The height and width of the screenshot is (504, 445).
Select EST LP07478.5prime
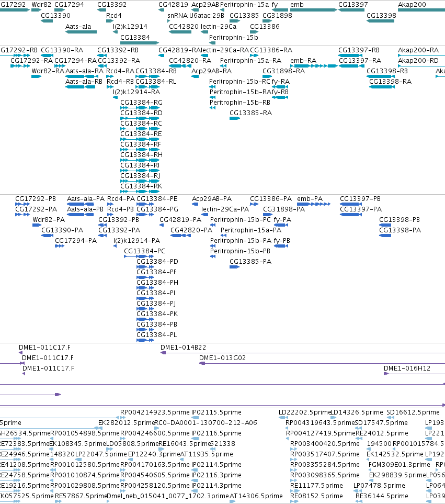[x=379, y=485]
